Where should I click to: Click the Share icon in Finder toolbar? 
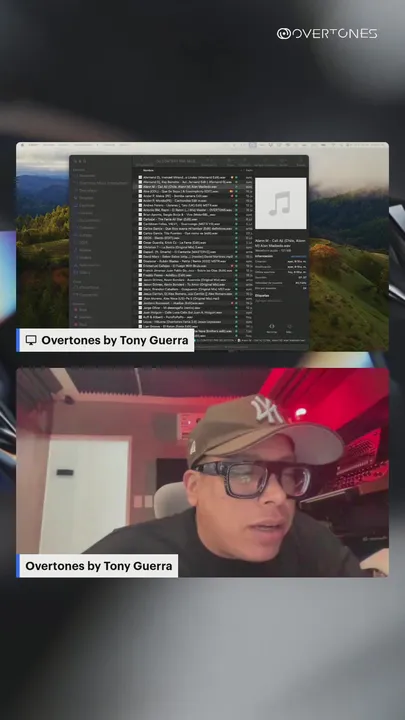244,161
